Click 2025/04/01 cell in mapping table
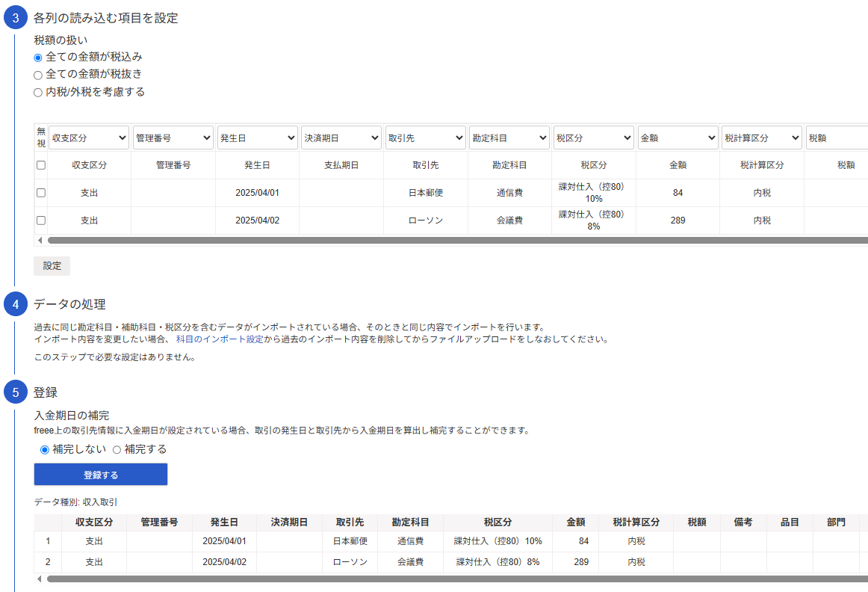This screenshot has height=592, width=868. pyautogui.click(x=258, y=193)
